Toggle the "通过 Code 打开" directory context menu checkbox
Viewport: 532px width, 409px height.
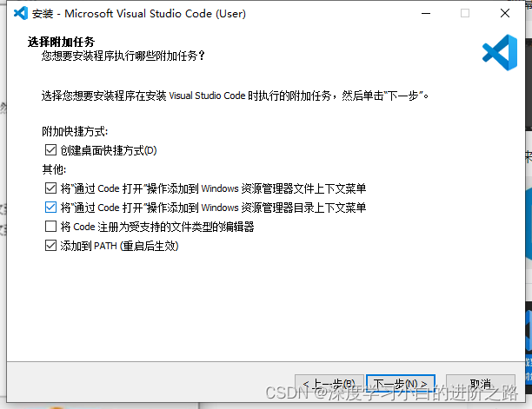pyautogui.click(x=51, y=207)
